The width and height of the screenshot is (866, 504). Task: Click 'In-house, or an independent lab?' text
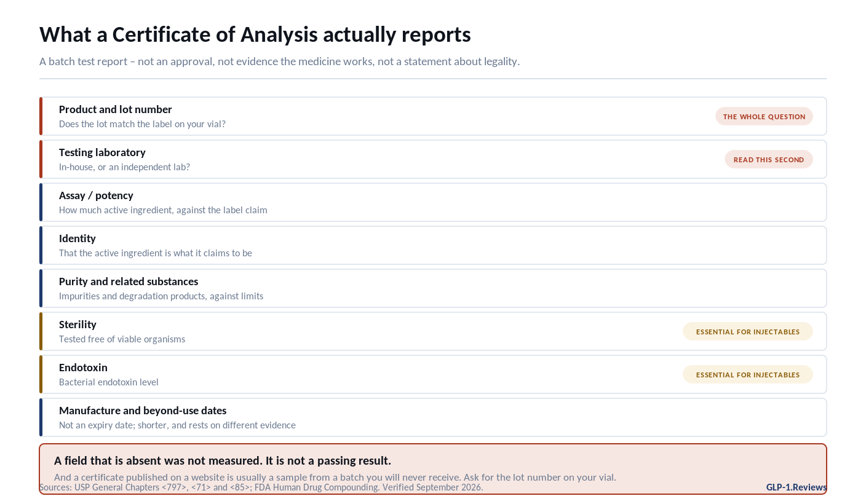coord(124,167)
